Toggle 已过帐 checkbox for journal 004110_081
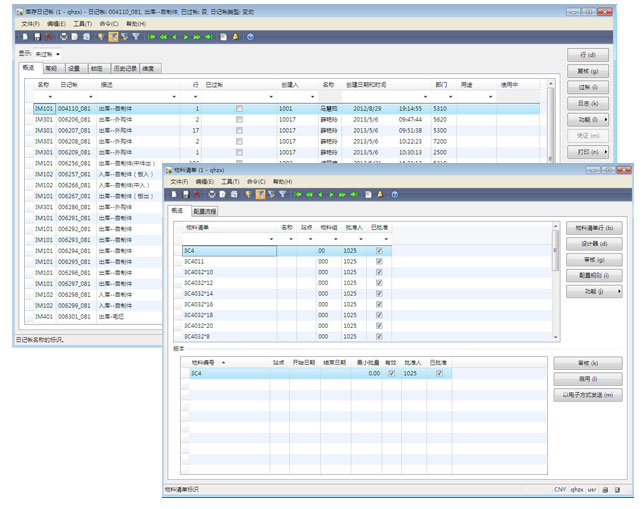Viewport: 642px width, 509px height. click(238, 108)
